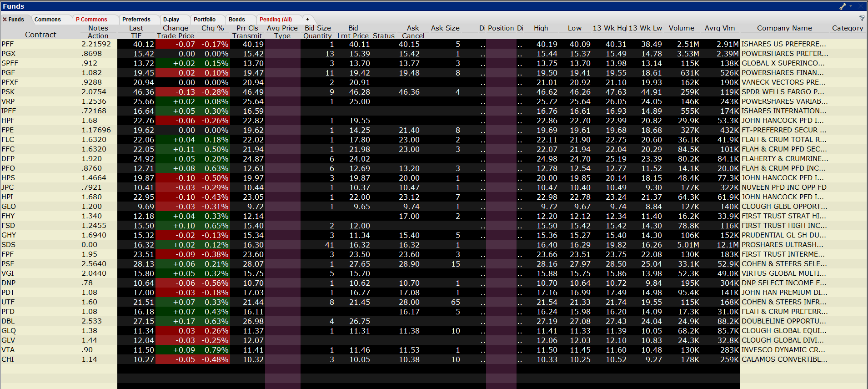Select the JPC ticker symbol
The height and width of the screenshot is (389, 868).
point(8,187)
